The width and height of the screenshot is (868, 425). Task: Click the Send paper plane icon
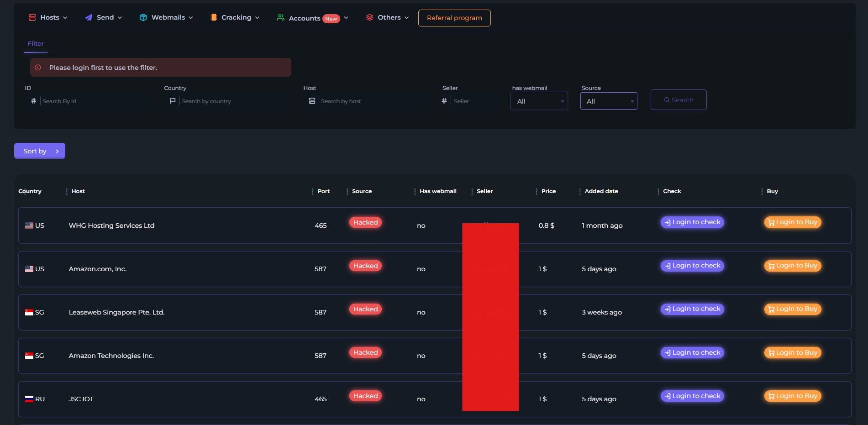[89, 17]
